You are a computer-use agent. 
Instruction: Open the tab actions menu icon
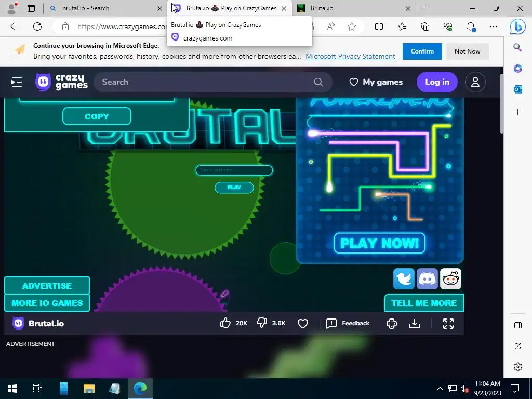point(31,8)
